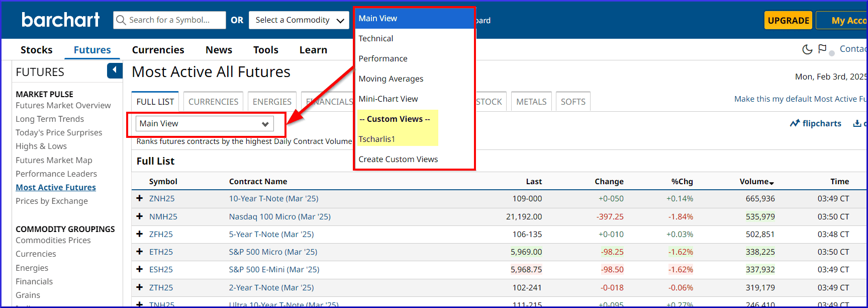Screen dimensions: 868x308
Task: Open the Select a Commodity dropdown
Action: pos(299,20)
